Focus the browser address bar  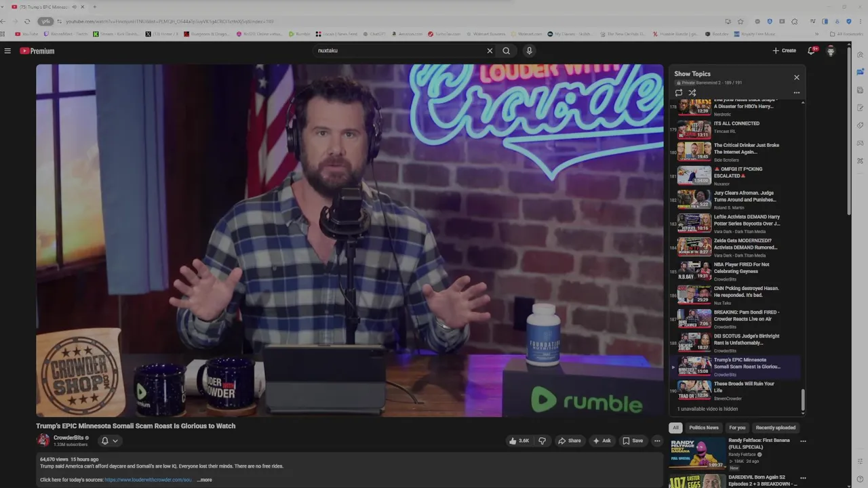[393, 22]
